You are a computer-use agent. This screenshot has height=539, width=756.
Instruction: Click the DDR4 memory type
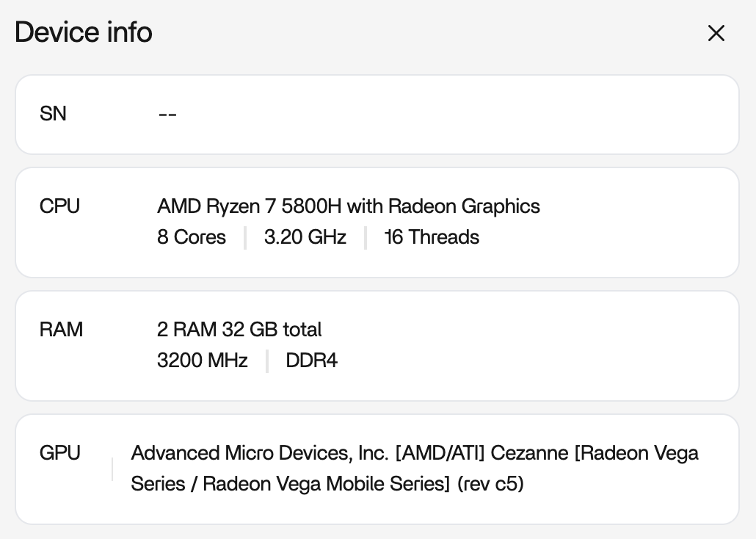point(311,361)
